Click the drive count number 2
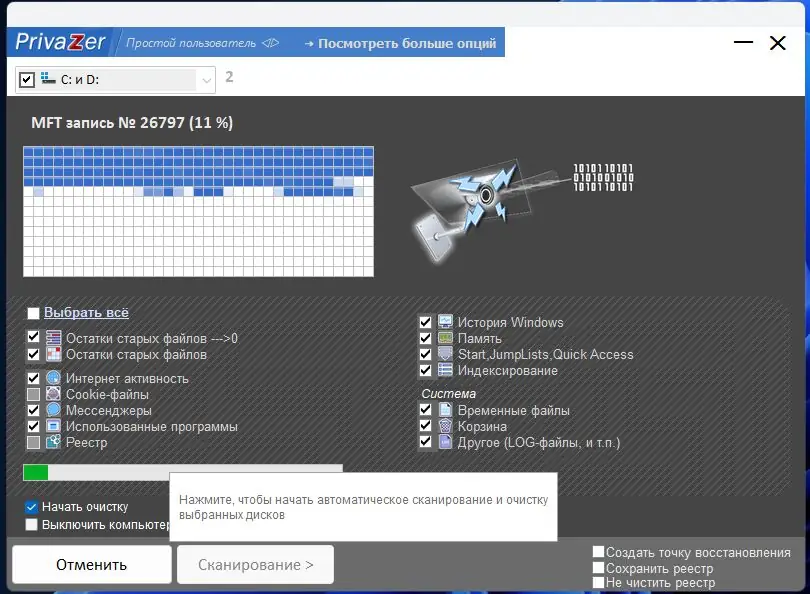This screenshot has width=810, height=594. (229, 77)
